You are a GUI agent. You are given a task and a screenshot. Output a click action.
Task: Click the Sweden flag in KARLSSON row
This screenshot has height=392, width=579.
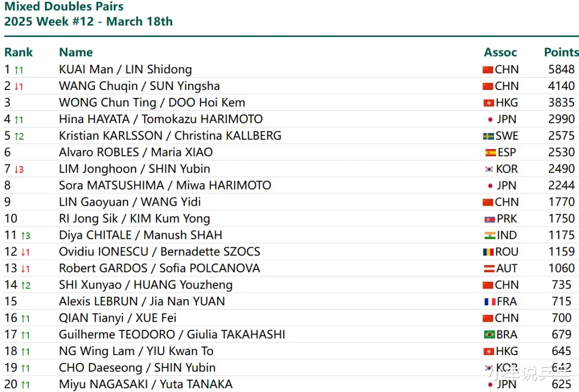488,136
